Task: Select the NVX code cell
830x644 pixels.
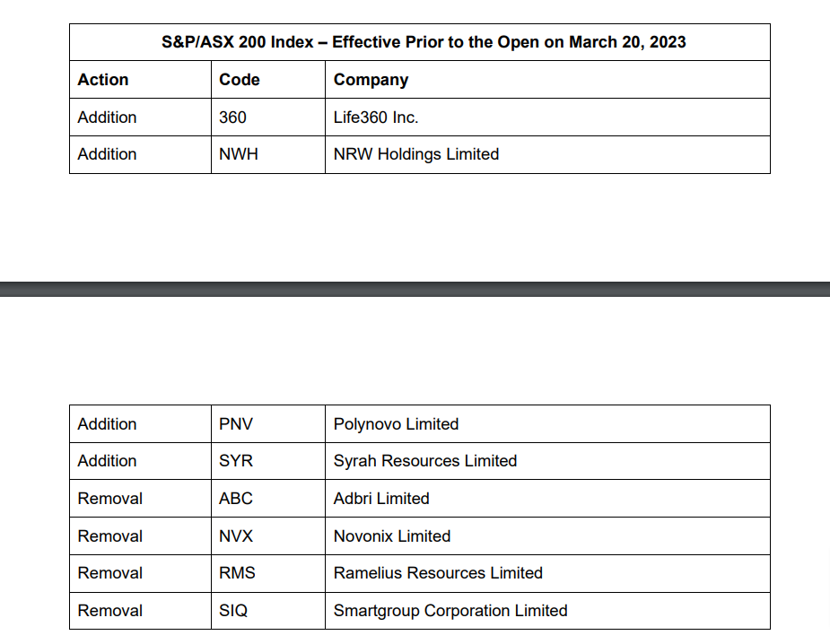Action: click(x=236, y=536)
